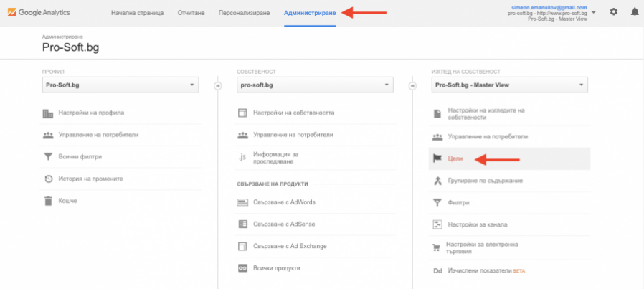The height and width of the screenshot is (289, 644).
Task: Click the Dd calculated metrics icon
Action: tap(437, 271)
